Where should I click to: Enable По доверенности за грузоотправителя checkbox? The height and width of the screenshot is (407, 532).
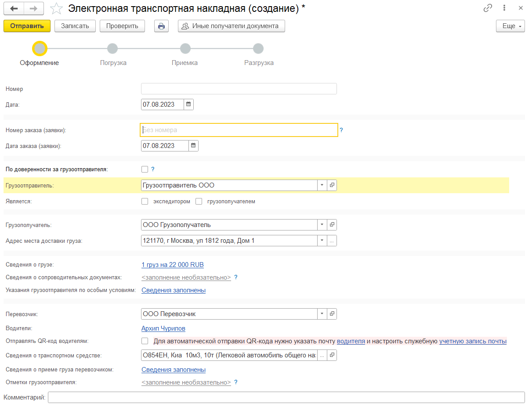(x=145, y=169)
